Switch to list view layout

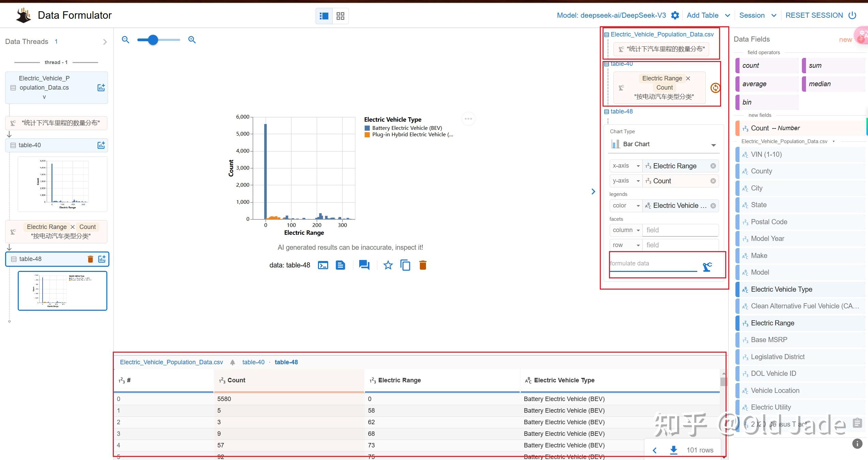324,16
